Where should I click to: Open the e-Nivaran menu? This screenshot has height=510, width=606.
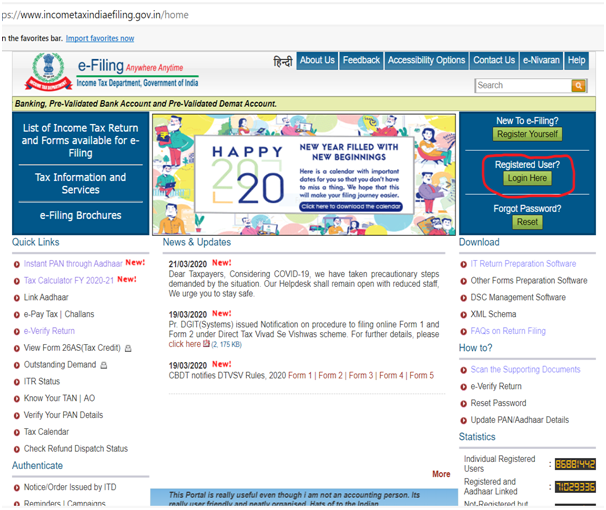541,61
